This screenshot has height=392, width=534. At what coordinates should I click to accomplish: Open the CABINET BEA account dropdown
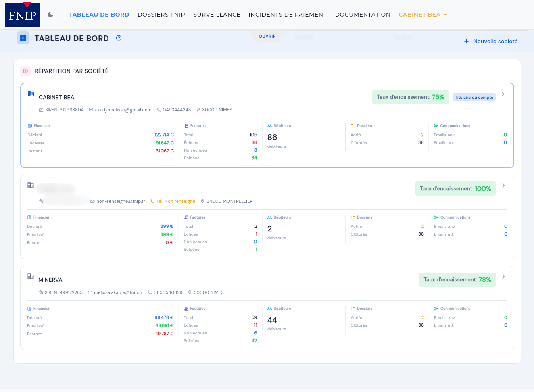pyautogui.click(x=423, y=15)
